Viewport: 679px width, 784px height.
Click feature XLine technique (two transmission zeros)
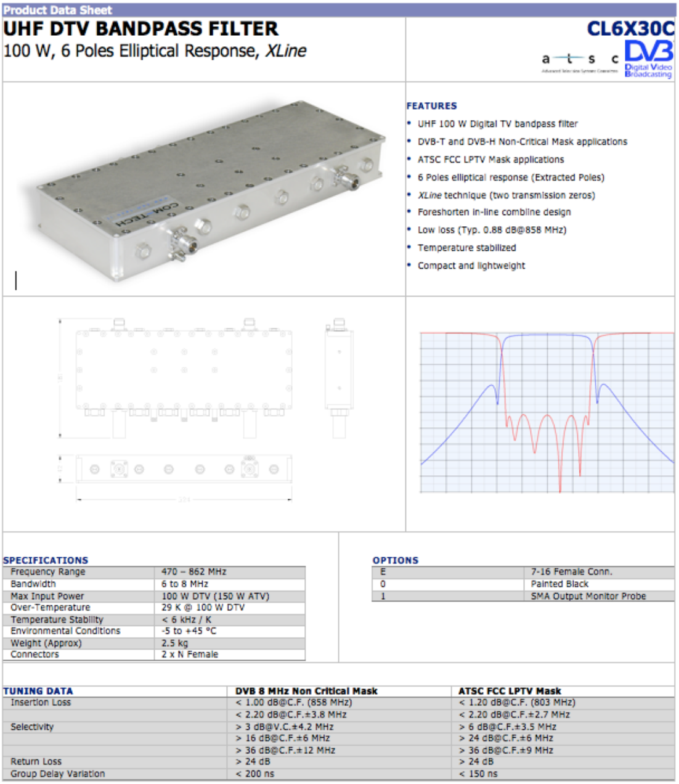tap(506, 195)
